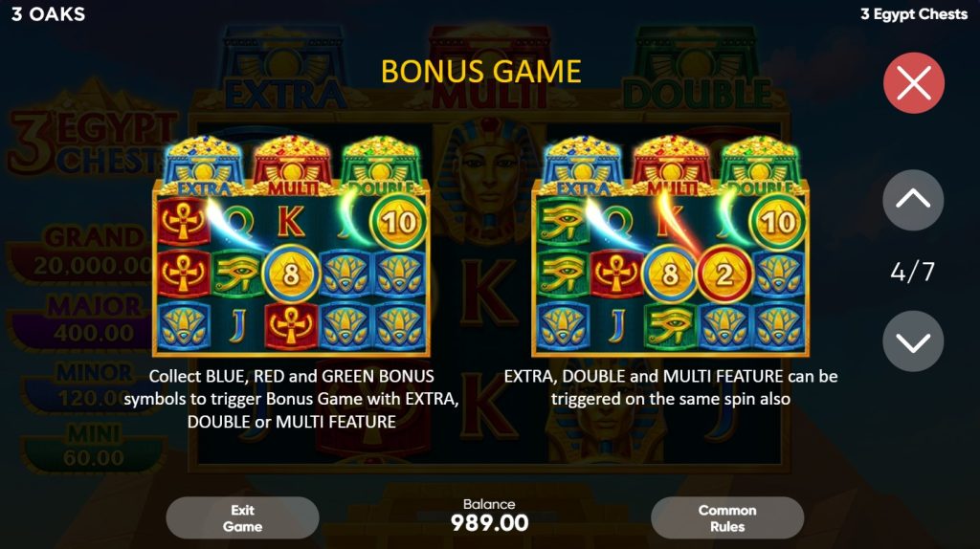Image resolution: width=980 pixels, height=549 pixels.
Task: Click the blue 8 coin in right grid
Action: click(670, 274)
